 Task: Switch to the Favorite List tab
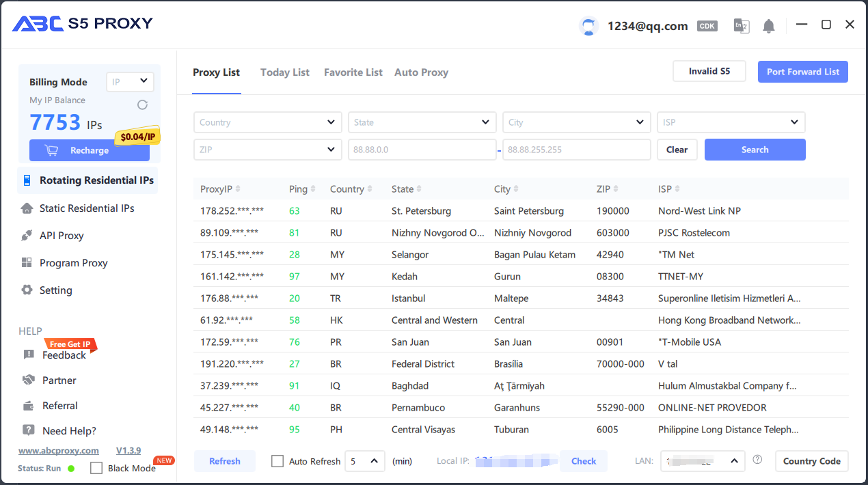[353, 72]
